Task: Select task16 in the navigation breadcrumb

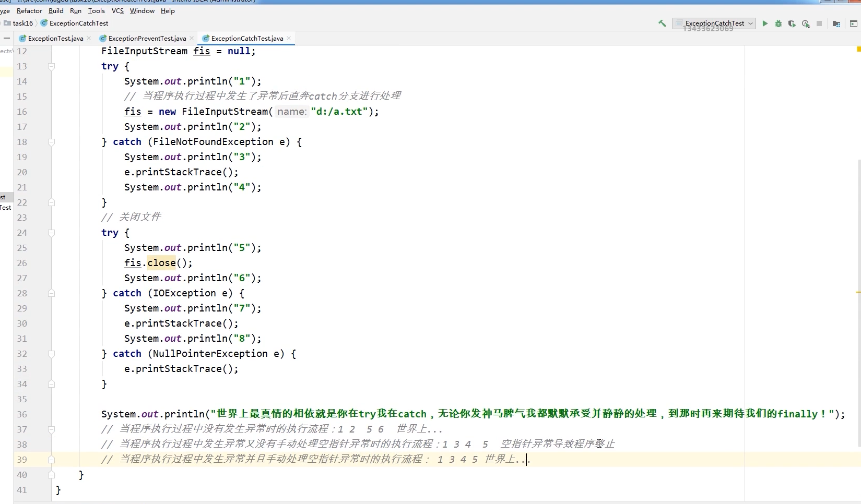Action: pyautogui.click(x=18, y=23)
